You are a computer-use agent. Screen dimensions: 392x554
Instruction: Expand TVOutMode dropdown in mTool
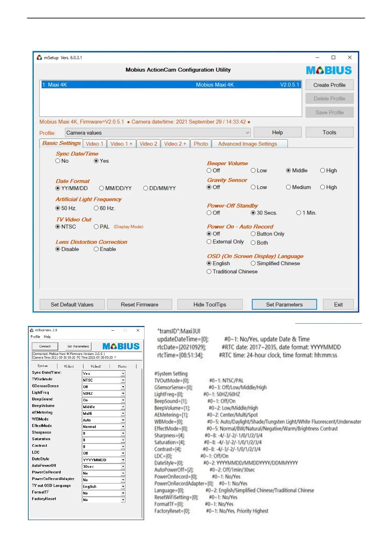[123, 380]
